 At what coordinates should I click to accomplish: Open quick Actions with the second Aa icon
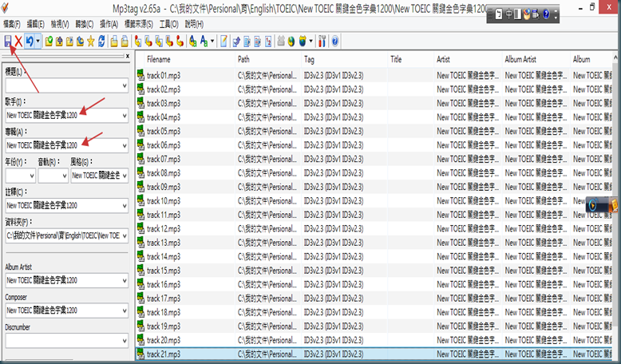pos(204,41)
